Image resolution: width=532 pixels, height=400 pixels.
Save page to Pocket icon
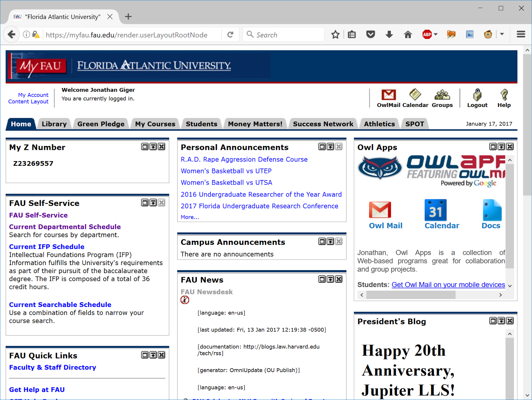370,35
